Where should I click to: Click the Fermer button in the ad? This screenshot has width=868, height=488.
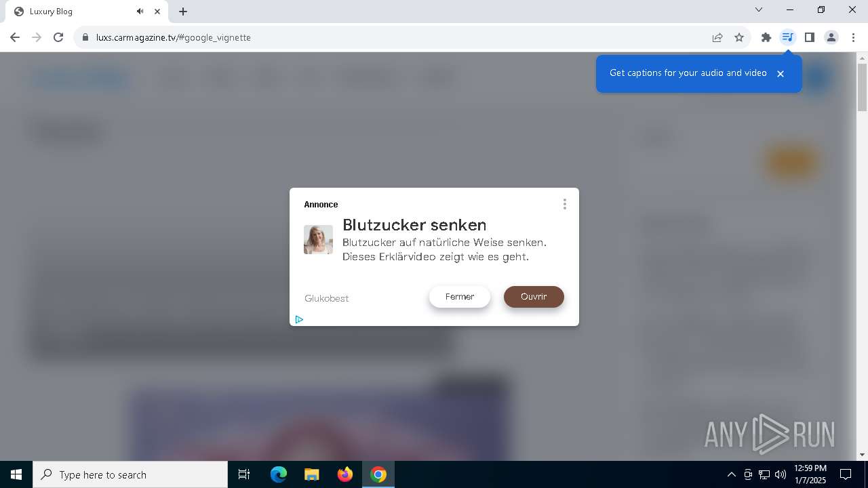coord(460,297)
